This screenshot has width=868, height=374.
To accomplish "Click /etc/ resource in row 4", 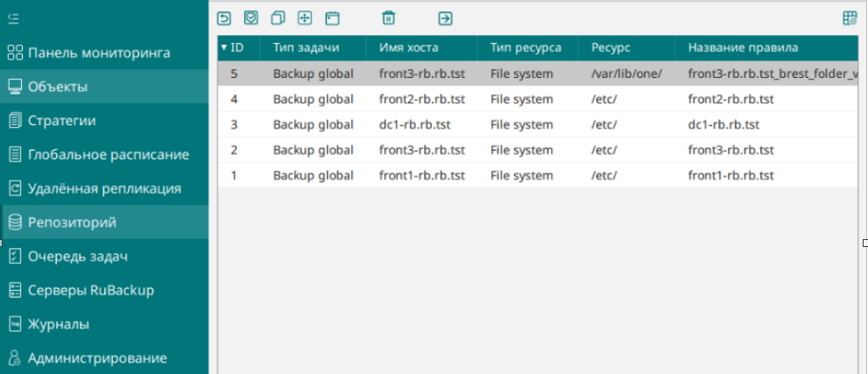I will (x=604, y=100).
